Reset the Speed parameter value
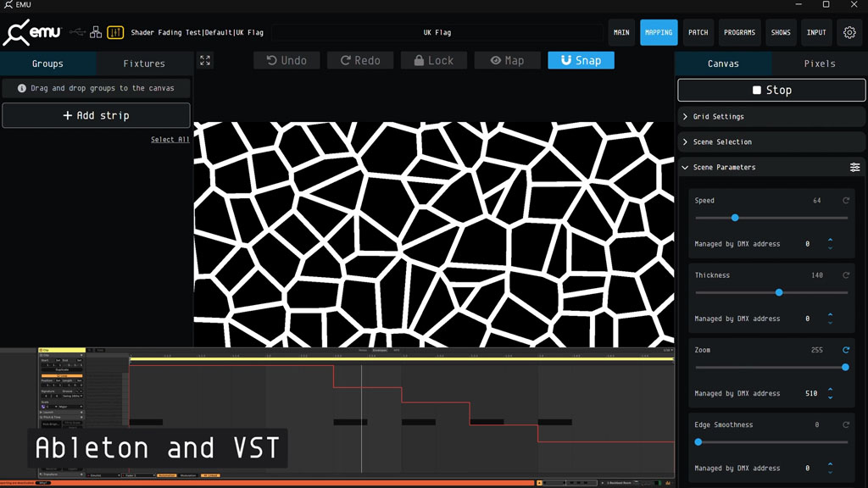868x488 pixels. [845, 201]
